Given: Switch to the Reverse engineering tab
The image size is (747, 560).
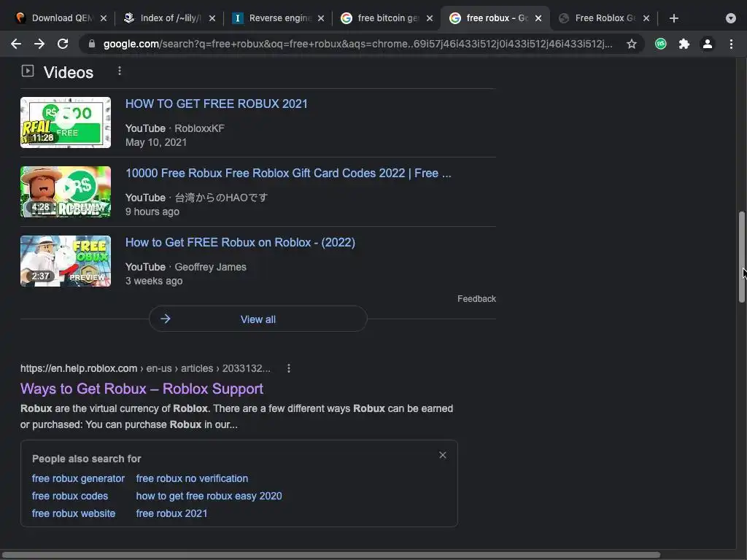Looking at the screenshot, I should [276, 18].
